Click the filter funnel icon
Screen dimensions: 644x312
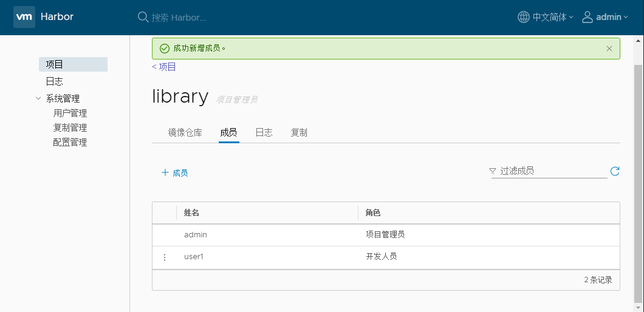(493, 171)
